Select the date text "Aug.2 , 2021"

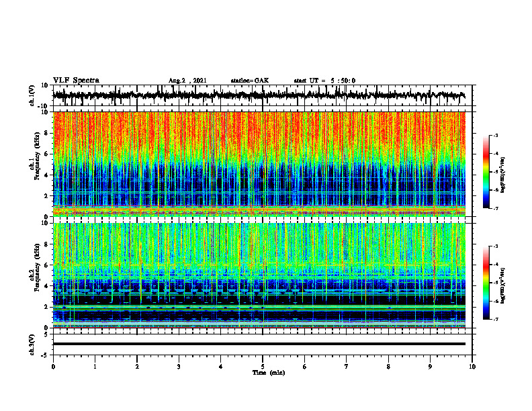coord(187,81)
